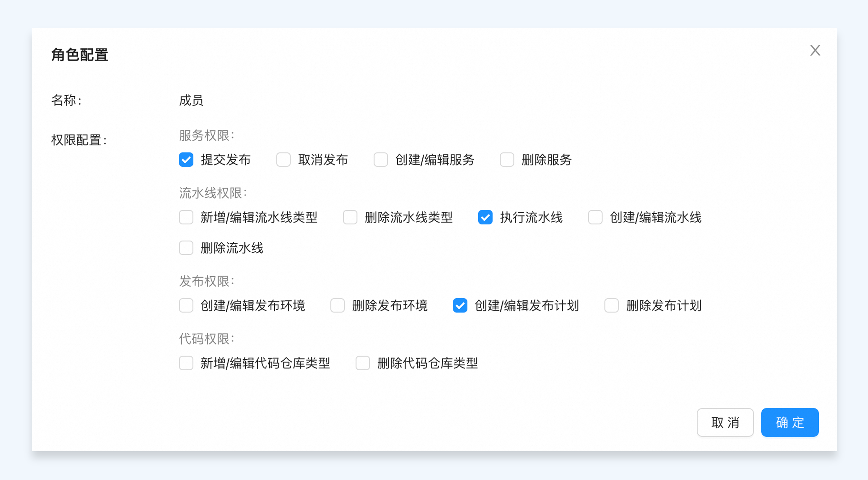Enable the 取消发布 permission checkbox
This screenshot has width=868, height=480.
click(x=283, y=160)
